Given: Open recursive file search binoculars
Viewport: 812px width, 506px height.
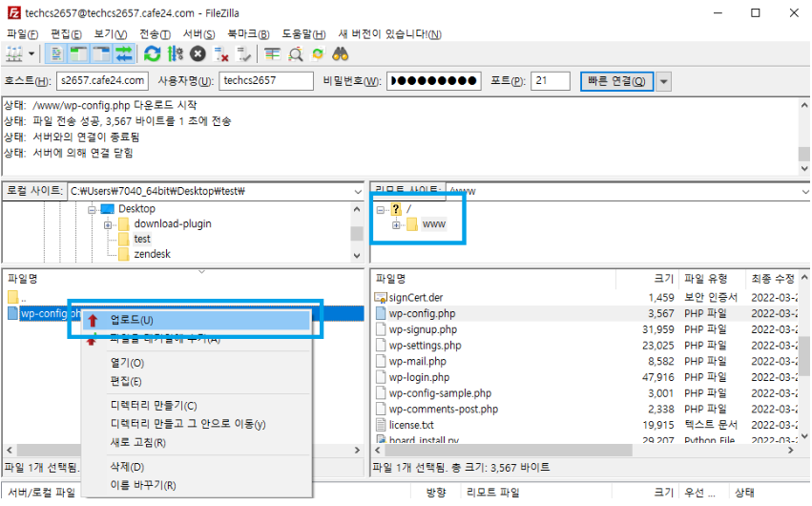Looking at the screenshot, I should tap(341, 53).
